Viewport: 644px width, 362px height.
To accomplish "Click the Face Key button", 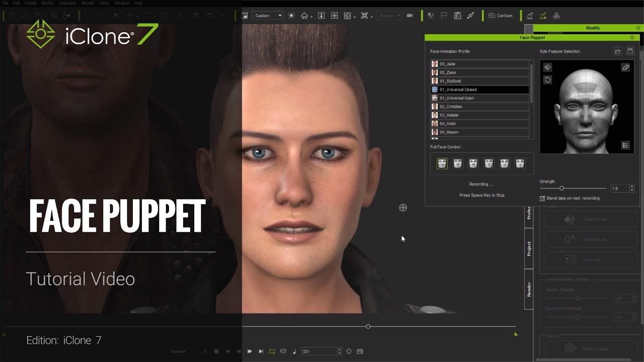I will [591, 260].
